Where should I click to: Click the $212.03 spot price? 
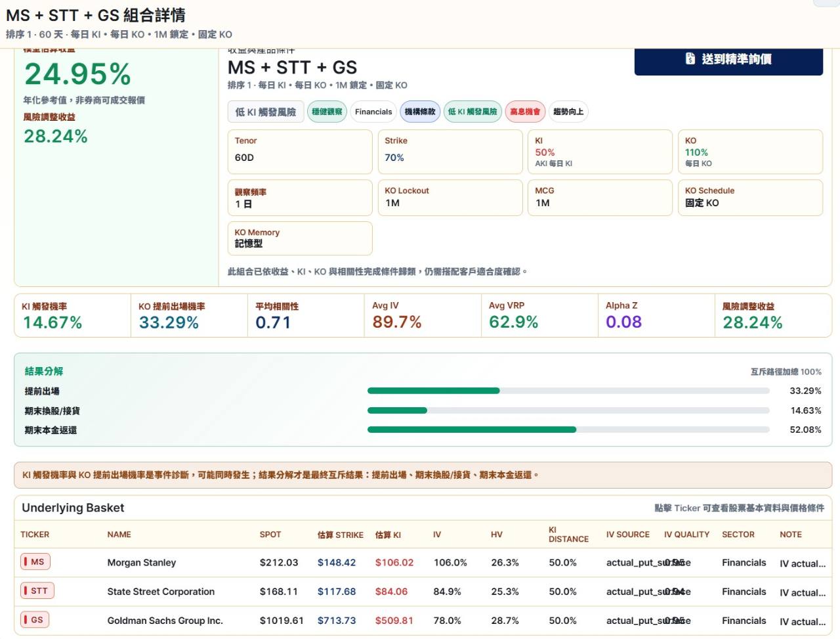279,563
